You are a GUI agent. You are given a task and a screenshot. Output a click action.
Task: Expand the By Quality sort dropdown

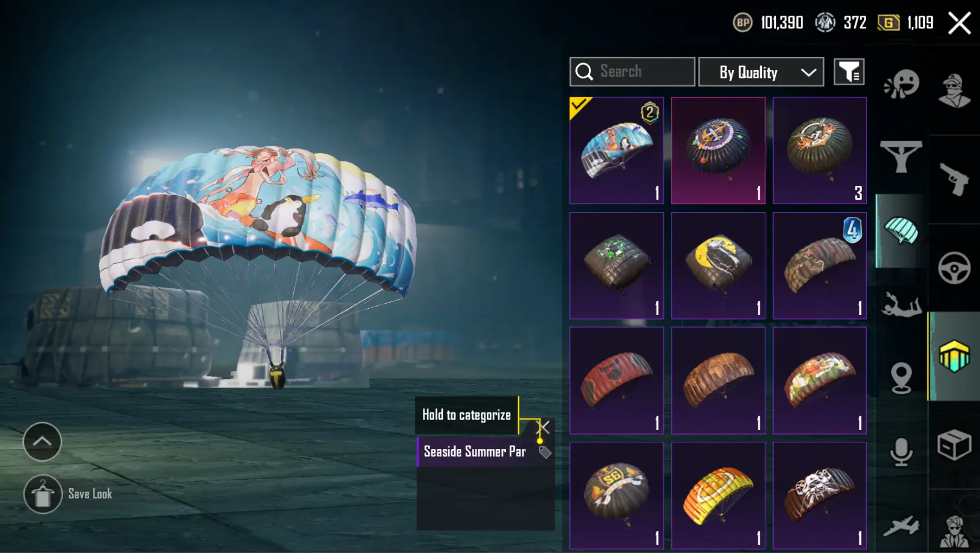(x=761, y=72)
